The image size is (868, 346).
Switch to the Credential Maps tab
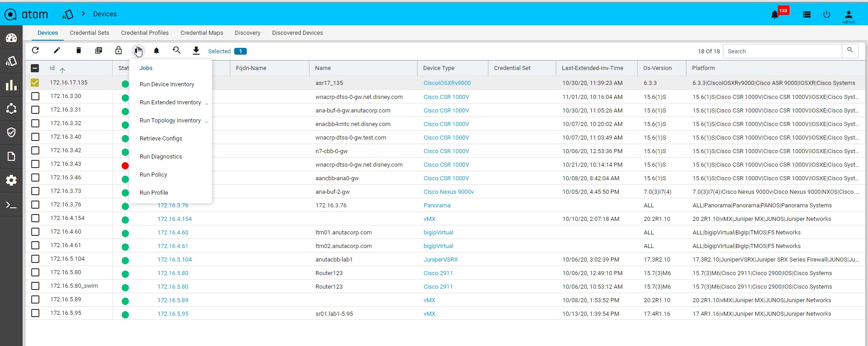[202, 33]
